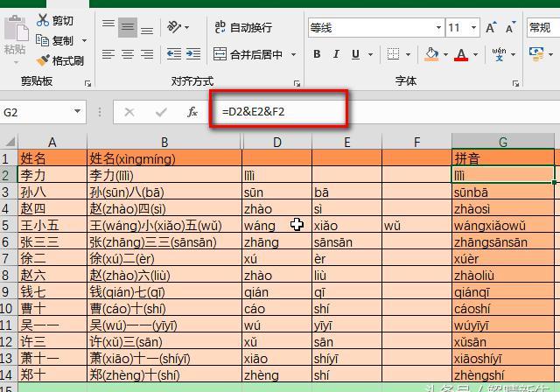The width and height of the screenshot is (560, 392).
Task: Open the borders dropdown arrow
Action: tap(408, 54)
